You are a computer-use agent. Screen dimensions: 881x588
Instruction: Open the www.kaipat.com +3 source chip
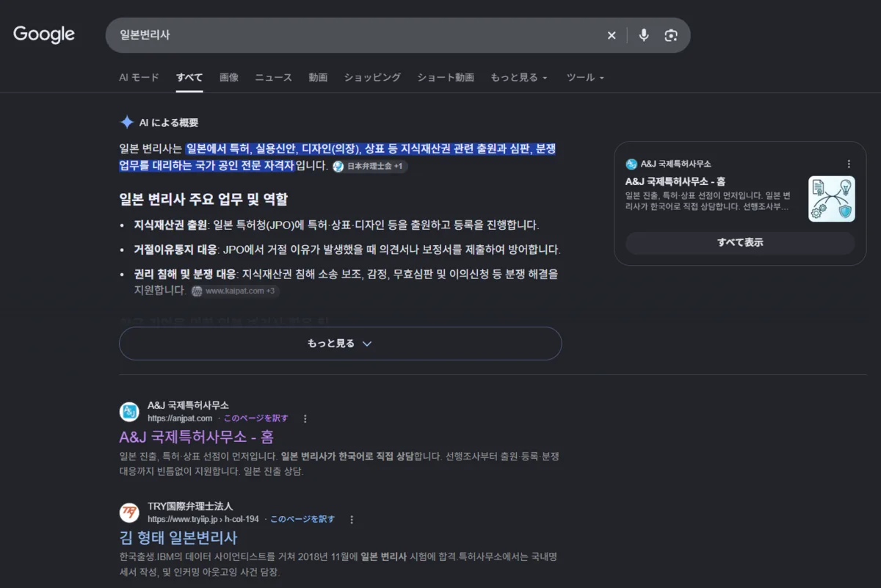[234, 291]
